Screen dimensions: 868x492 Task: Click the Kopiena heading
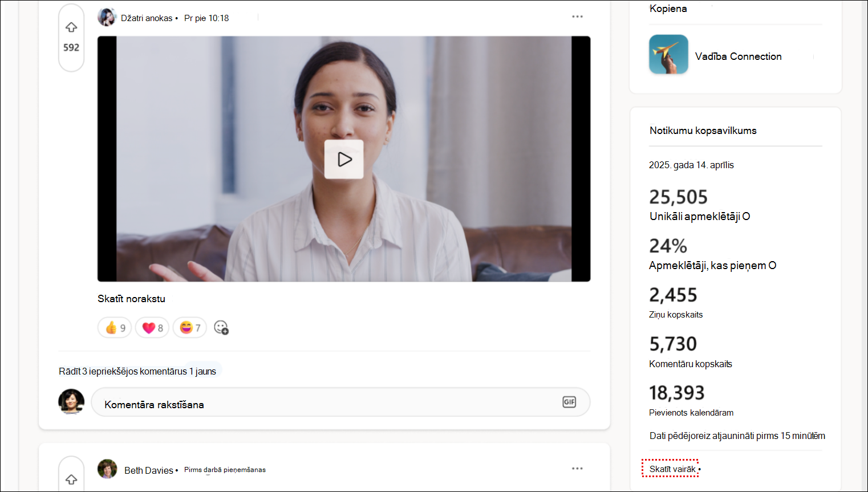coord(668,9)
